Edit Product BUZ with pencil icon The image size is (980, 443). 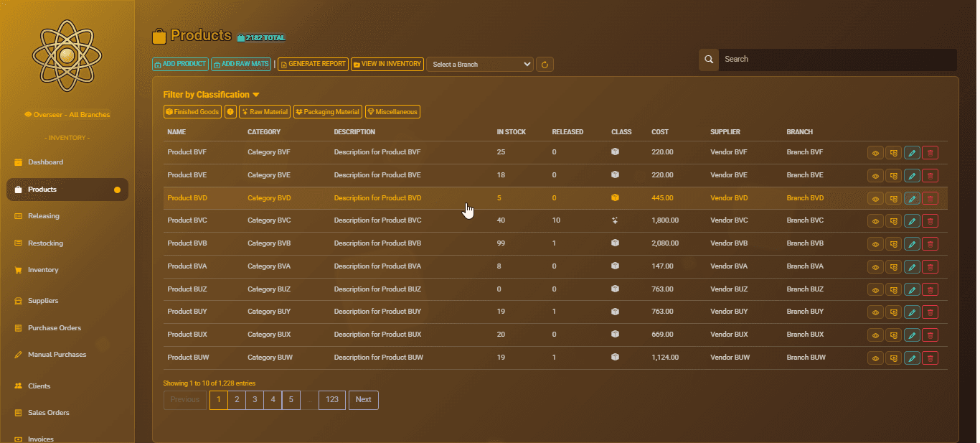click(912, 289)
